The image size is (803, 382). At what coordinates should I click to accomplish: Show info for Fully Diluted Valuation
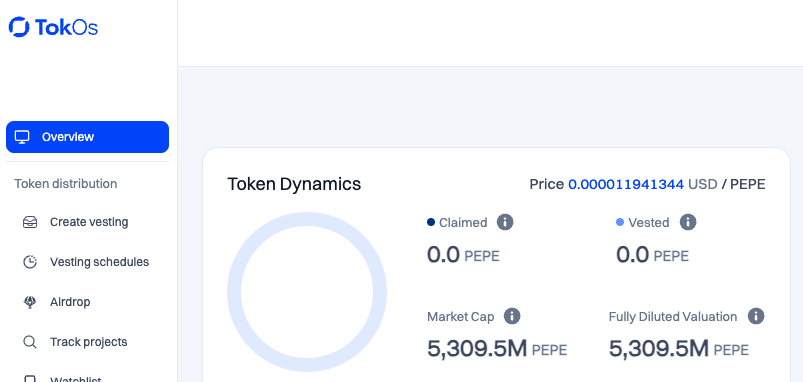pos(756,316)
